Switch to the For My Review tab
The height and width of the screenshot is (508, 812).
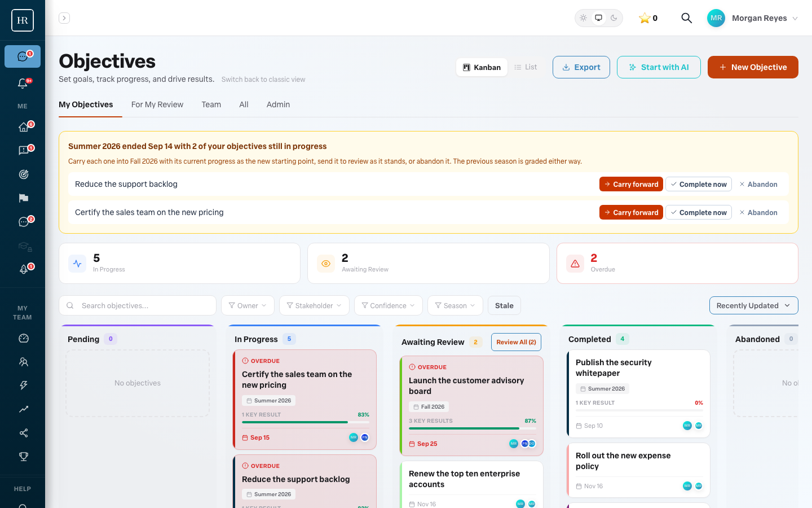157,104
